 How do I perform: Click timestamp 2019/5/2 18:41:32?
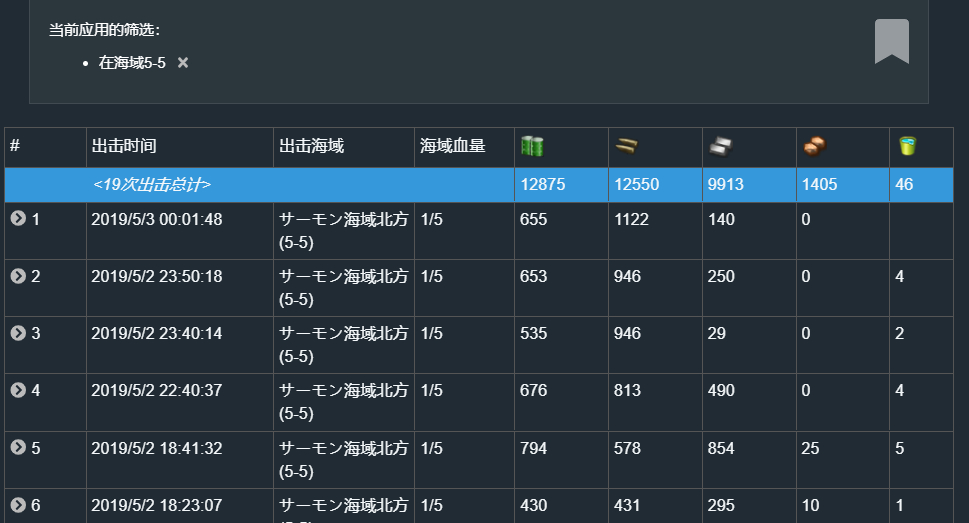tap(156, 448)
